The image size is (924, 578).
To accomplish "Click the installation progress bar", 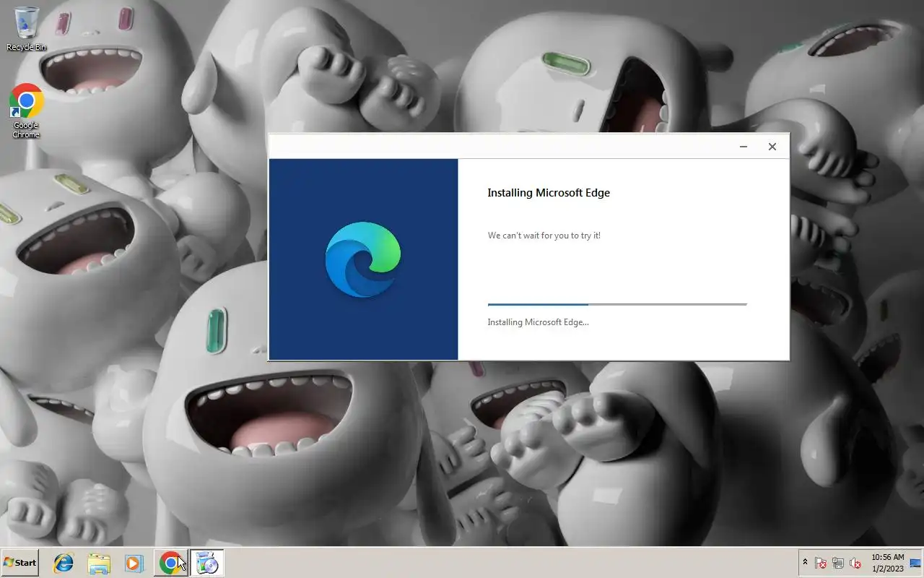I will (x=617, y=304).
